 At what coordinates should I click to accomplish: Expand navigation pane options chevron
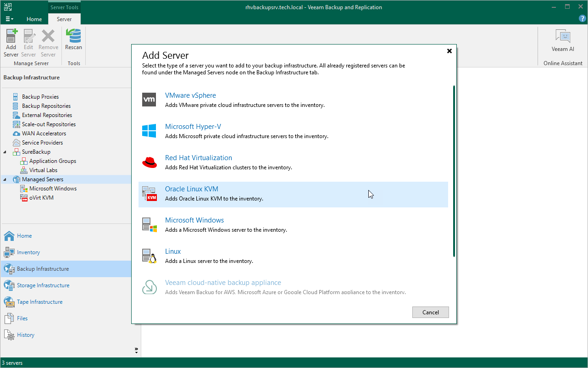[x=136, y=350]
